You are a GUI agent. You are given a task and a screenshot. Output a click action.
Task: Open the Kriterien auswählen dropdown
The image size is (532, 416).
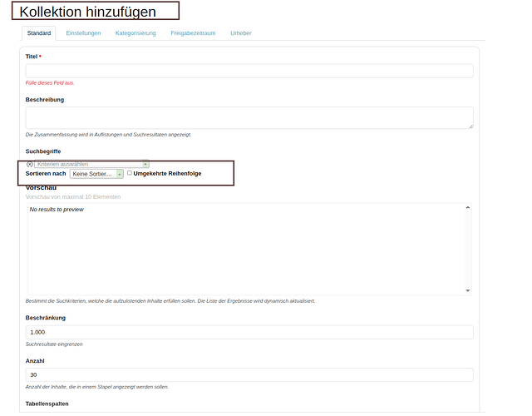[92, 164]
